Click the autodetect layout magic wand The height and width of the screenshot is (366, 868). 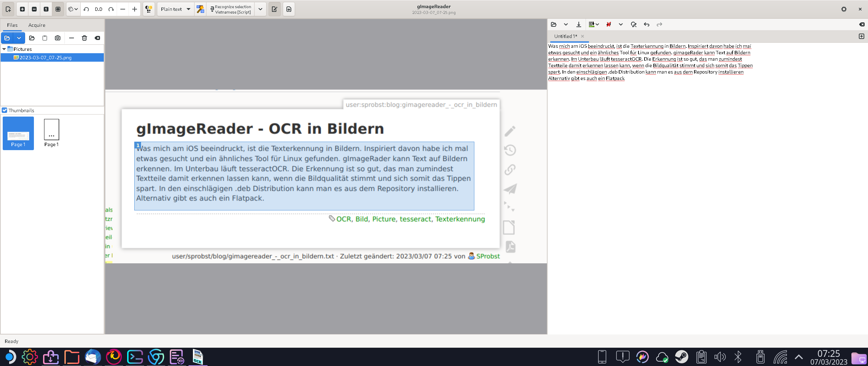(x=200, y=9)
